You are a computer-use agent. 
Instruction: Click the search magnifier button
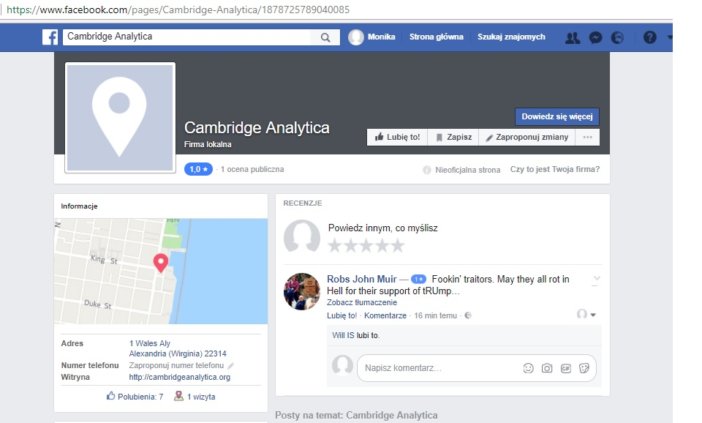tap(325, 37)
